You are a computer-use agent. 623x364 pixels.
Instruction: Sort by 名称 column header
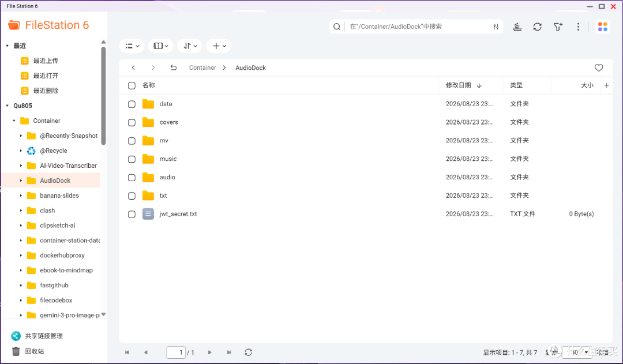pyautogui.click(x=149, y=85)
